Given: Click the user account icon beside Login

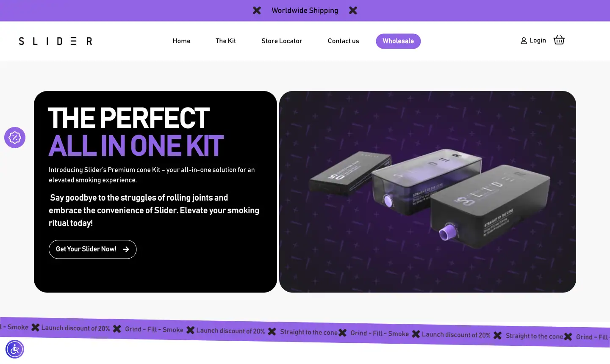Looking at the screenshot, I should pos(524,41).
